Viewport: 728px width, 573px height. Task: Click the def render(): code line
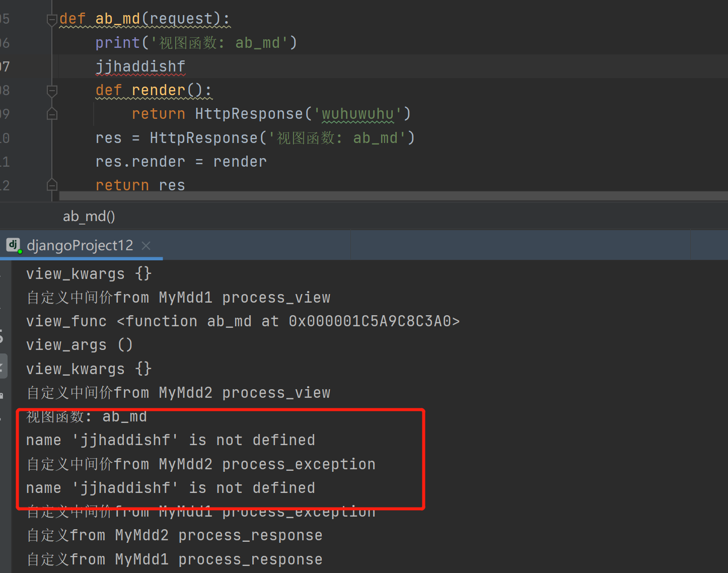(x=154, y=90)
